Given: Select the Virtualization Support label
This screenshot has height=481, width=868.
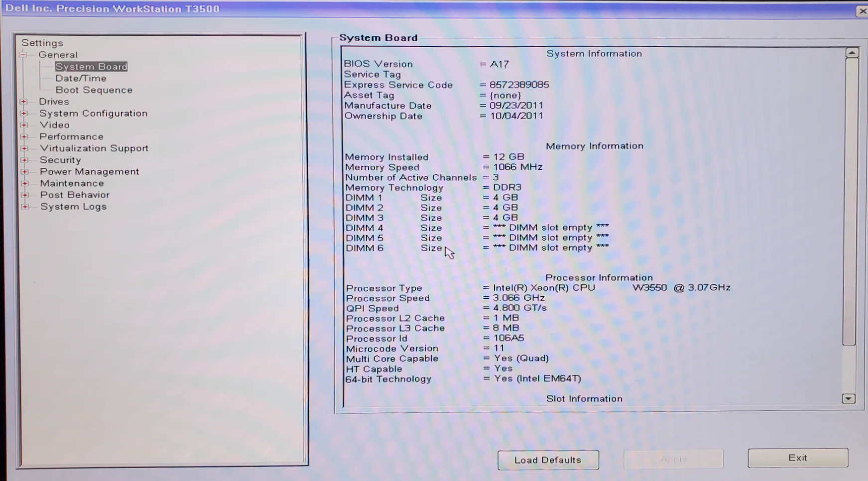Looking at the screenshot, I should (x=94, y=148).
